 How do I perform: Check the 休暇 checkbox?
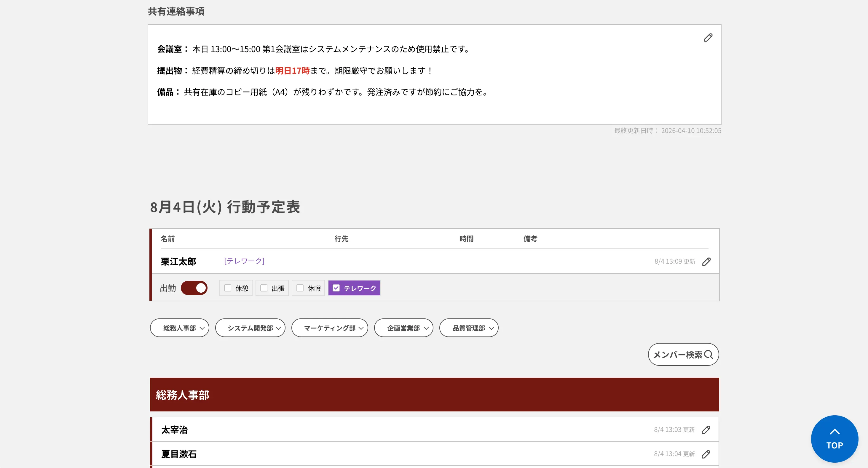pos(300,288)
